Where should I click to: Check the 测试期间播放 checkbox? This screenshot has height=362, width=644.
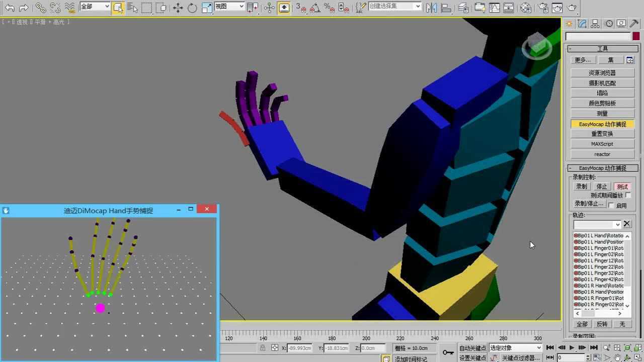tap(628, 195)
